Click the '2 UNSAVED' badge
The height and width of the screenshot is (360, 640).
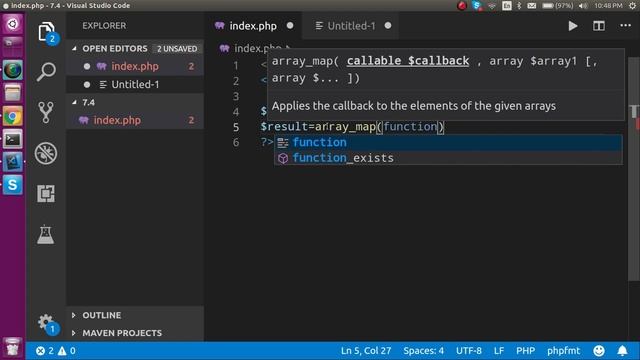click(x=177, y=49)
